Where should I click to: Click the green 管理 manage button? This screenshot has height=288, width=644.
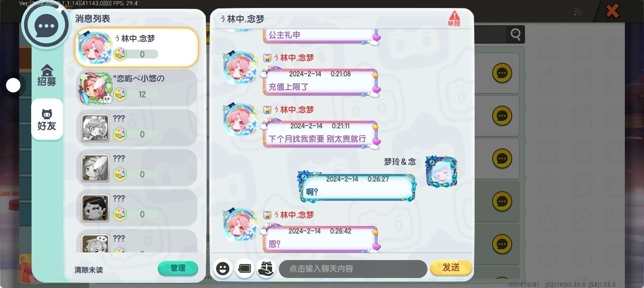click(x=178, y=268)
